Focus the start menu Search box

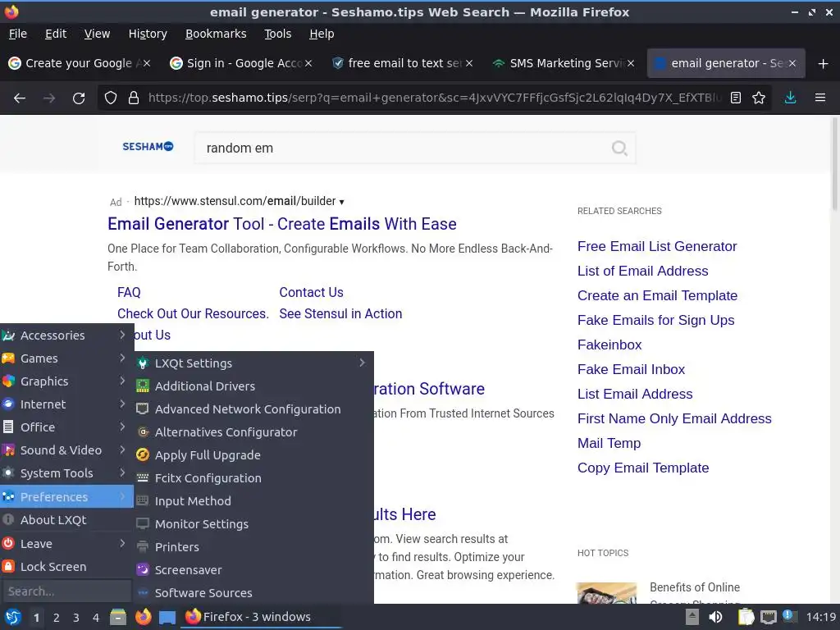coord(66,591)
